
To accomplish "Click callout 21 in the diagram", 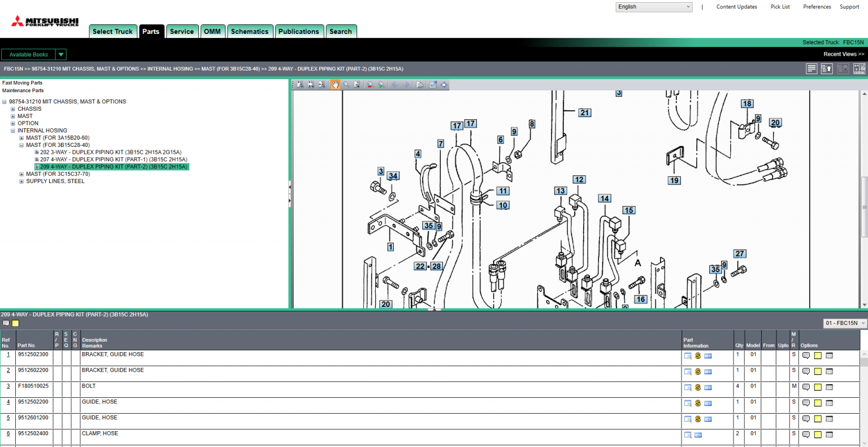I will pyautogui.click(x=585, y=112).
